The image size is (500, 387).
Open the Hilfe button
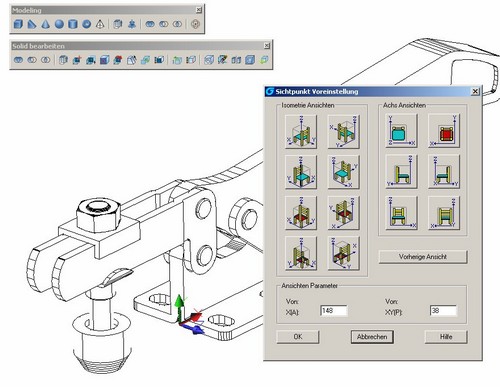(446, 337)
